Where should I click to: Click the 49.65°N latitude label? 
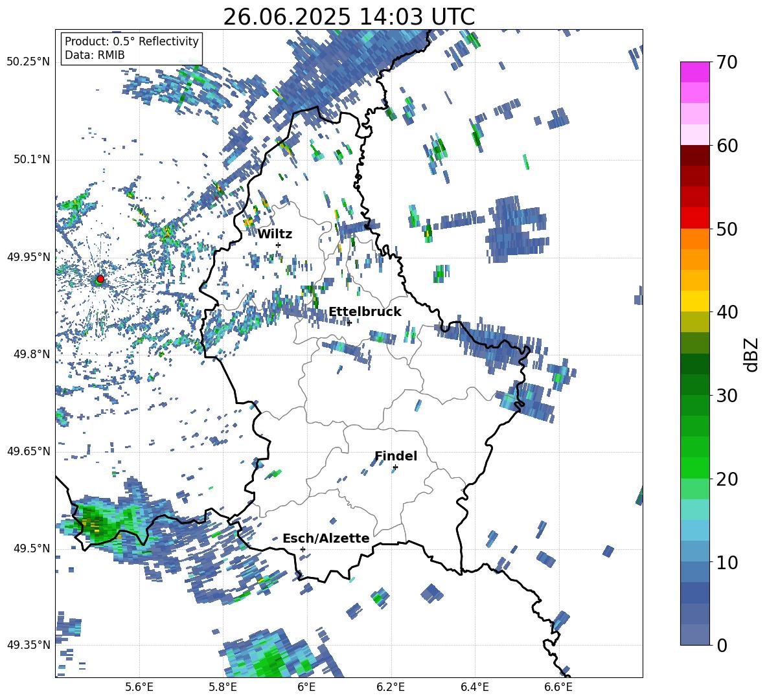[29, 451]
